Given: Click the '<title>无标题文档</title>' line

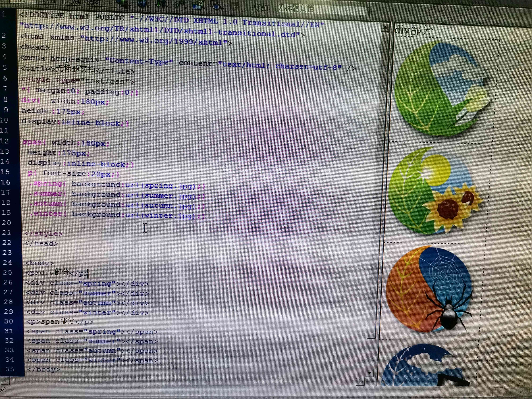Looking at the screenshot, I should pyautogui.click(x=77, y=70).
